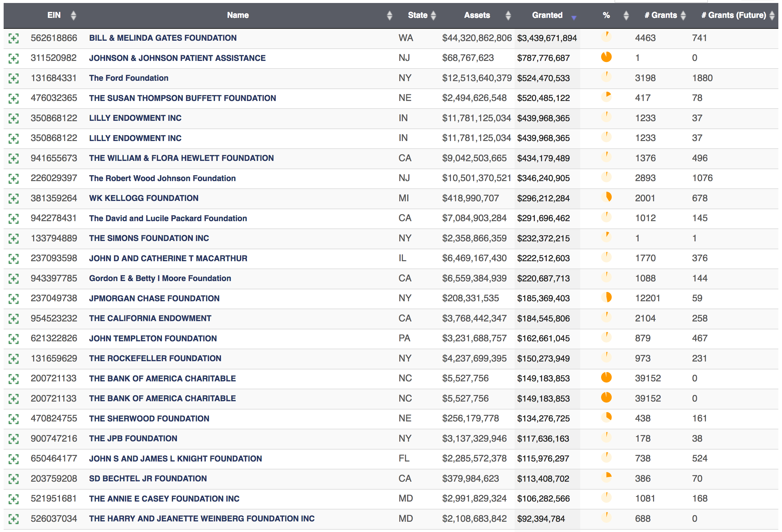Sort by # Grants (Future) arrows
Viewport: 782px width, 532px height.
[x=772, y=16]
